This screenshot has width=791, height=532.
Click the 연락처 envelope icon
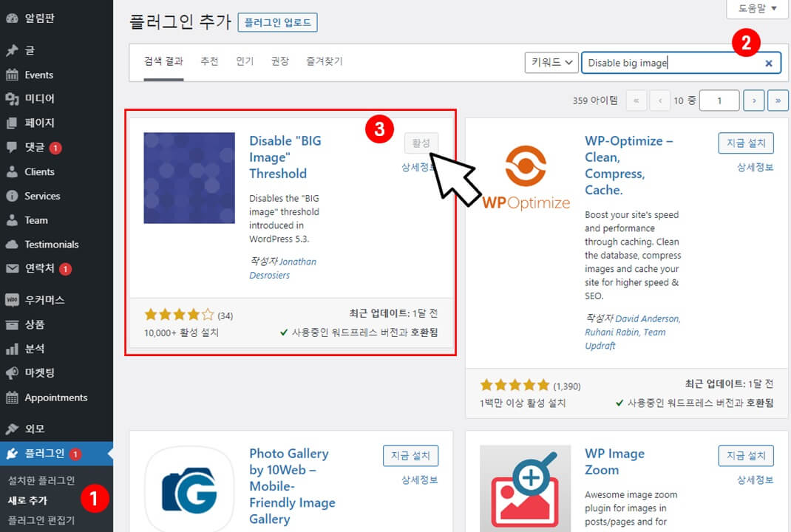12,268
